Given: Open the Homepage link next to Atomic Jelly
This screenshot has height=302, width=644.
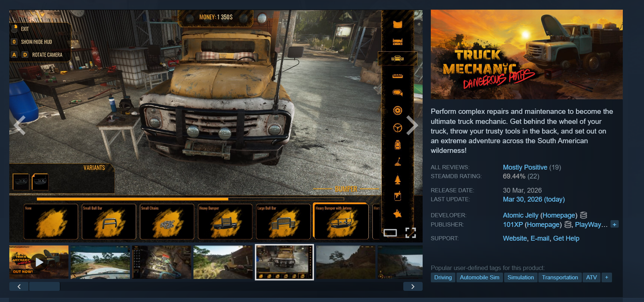Looking at the screenshot, I should click(x=559, y=215).
